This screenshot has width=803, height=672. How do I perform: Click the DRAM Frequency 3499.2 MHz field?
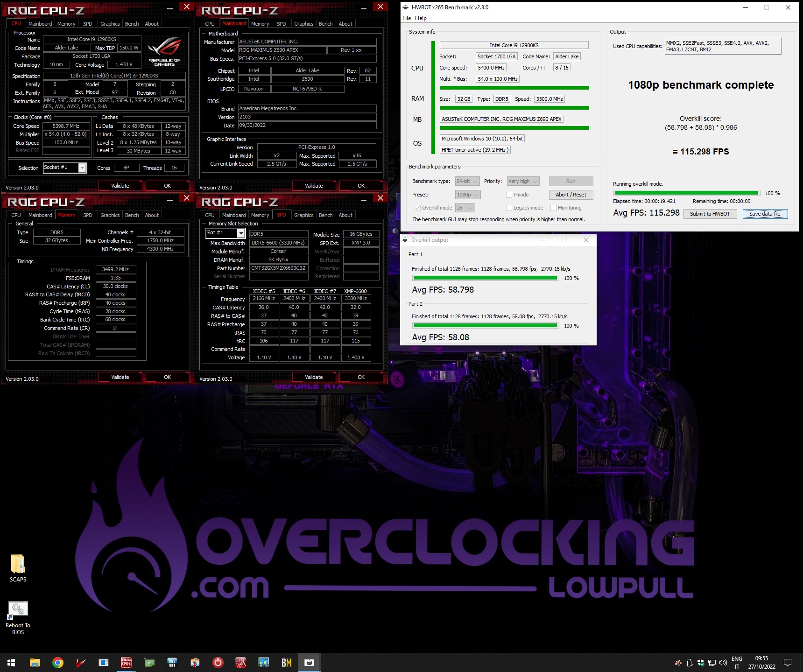coord(116,269)
